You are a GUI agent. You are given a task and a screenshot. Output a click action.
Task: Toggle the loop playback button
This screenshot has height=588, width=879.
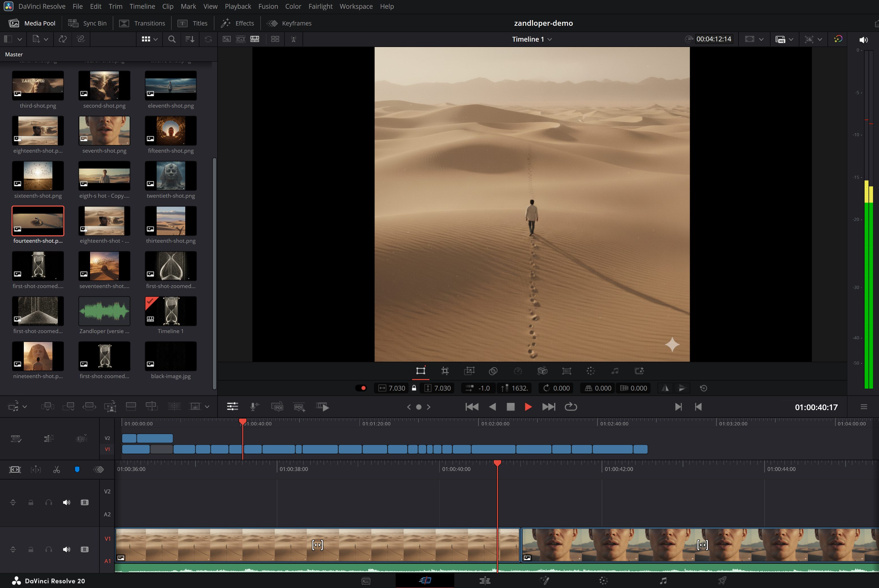tap(571, 407)
